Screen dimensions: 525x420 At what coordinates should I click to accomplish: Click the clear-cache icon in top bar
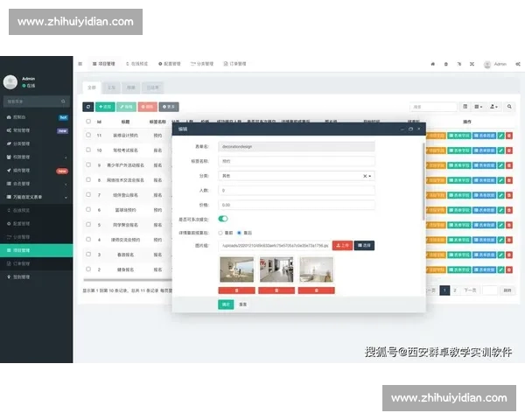pos(445,64)
